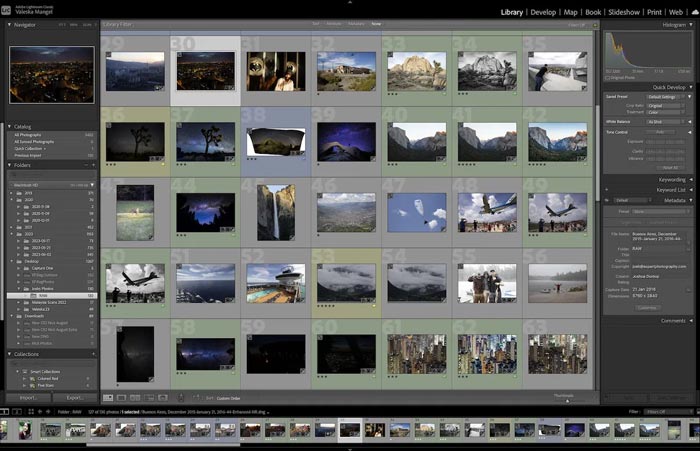Screen dimensions: 700x451
Task: Collapse the Folders panel triangle
Action: (9, 165)
